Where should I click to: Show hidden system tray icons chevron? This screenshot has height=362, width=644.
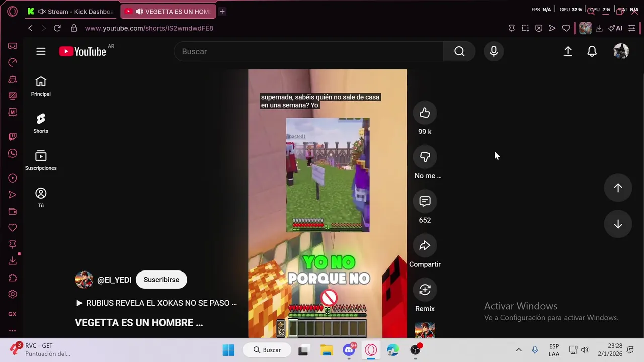pyautogui.click(x=519, y=350)
